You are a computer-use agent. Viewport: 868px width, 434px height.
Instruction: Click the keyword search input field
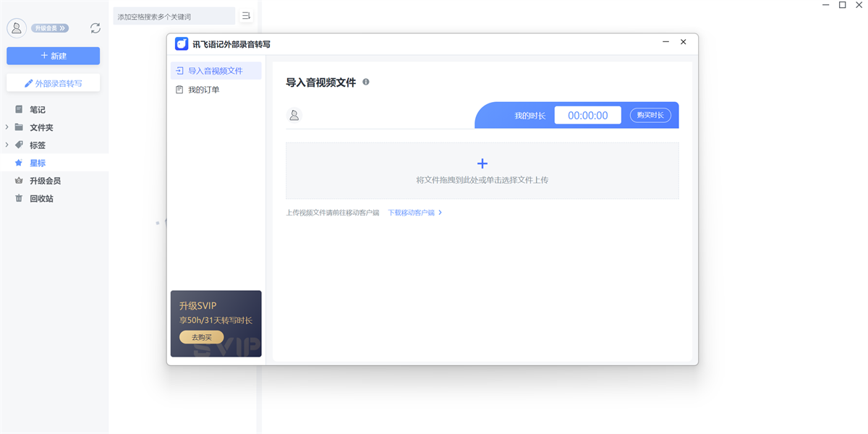pyautogui.click(x=174, y=16)
